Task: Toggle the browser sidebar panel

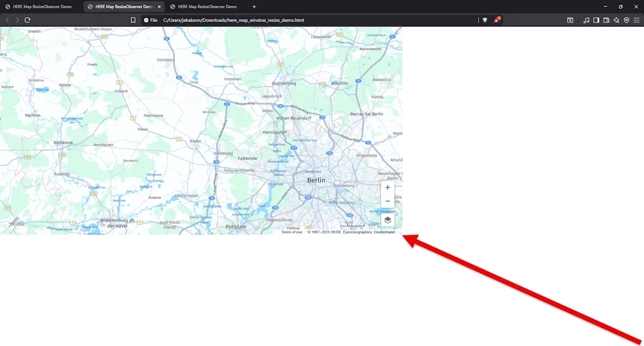Action: click(596, 20)
